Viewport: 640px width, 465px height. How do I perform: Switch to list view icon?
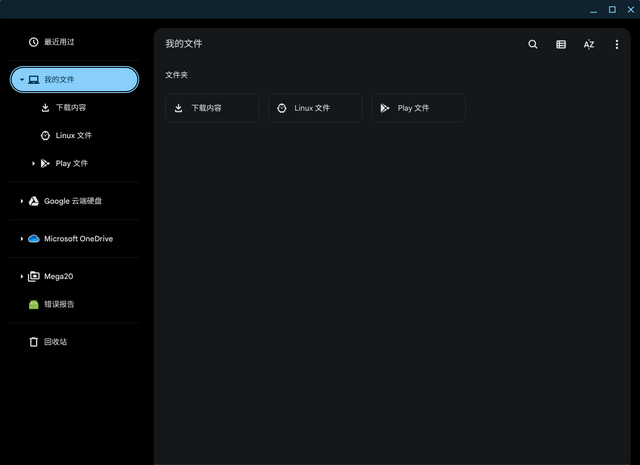561,44
